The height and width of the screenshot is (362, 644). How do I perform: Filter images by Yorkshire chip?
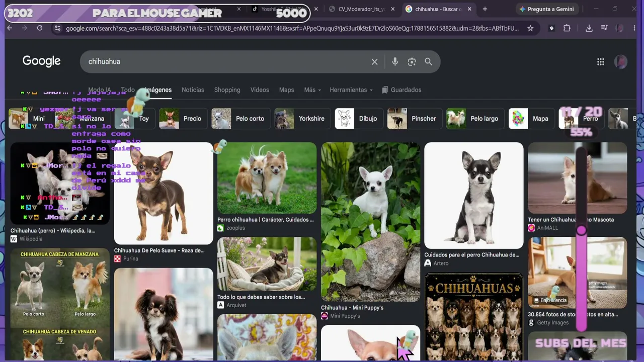click(x=302, y=119)
